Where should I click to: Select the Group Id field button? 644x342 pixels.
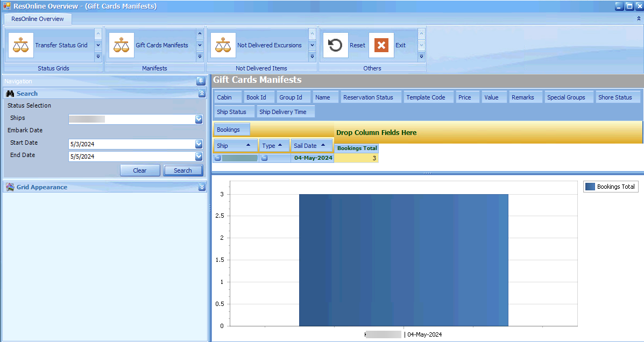point(293,97)
